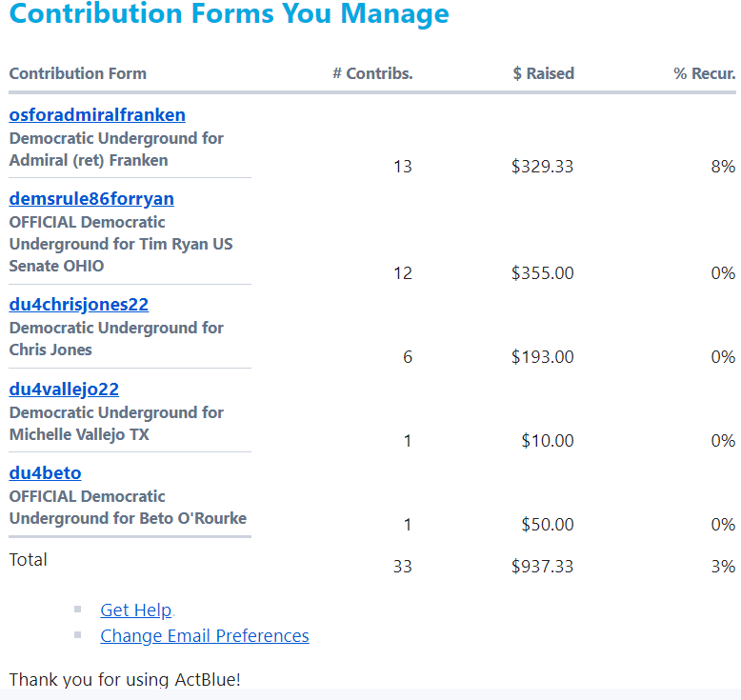Go to the du4beto form page

[45, 473]
